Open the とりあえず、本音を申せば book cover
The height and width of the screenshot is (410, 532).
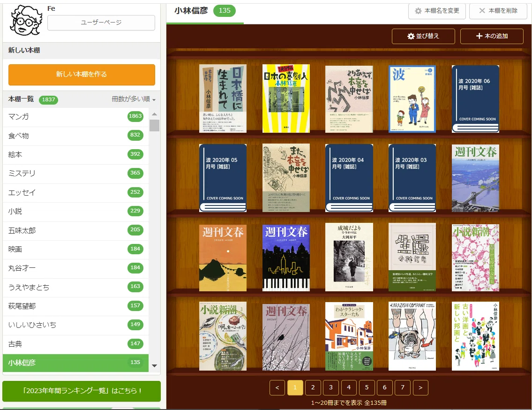click(x=349, y=99)
